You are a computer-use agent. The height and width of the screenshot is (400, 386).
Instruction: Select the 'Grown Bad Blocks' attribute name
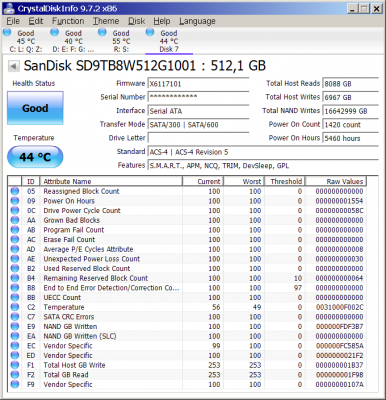[72, 220]
